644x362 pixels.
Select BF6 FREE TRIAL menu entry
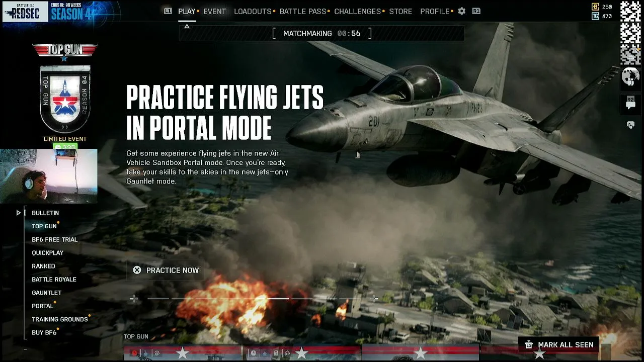(x=55, y=240)
